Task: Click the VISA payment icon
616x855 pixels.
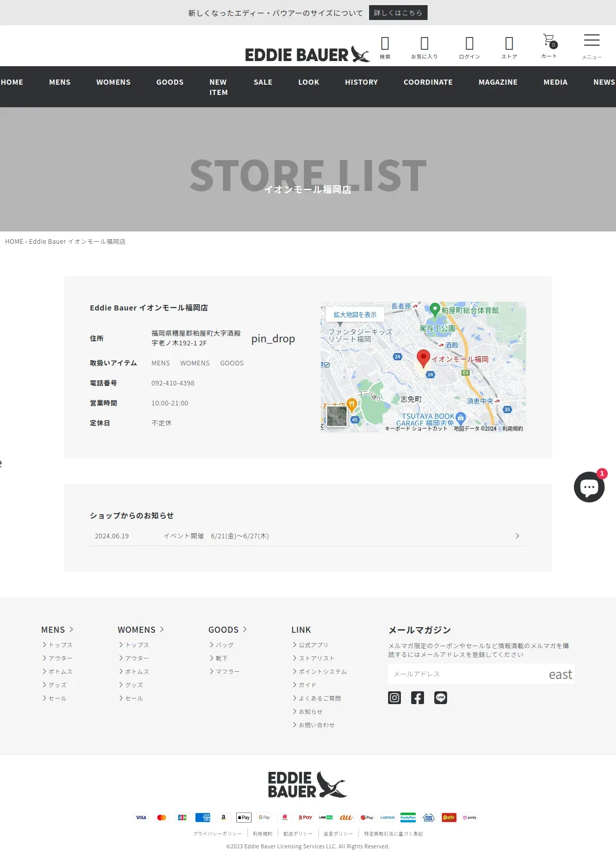Action: point(141,818)
